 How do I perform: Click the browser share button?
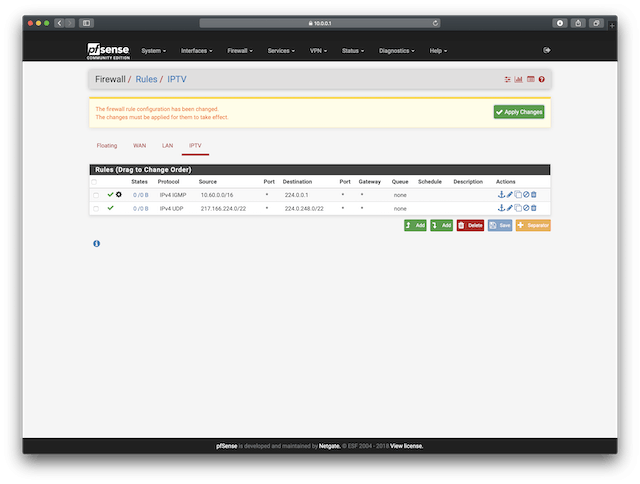pos(578,23)
